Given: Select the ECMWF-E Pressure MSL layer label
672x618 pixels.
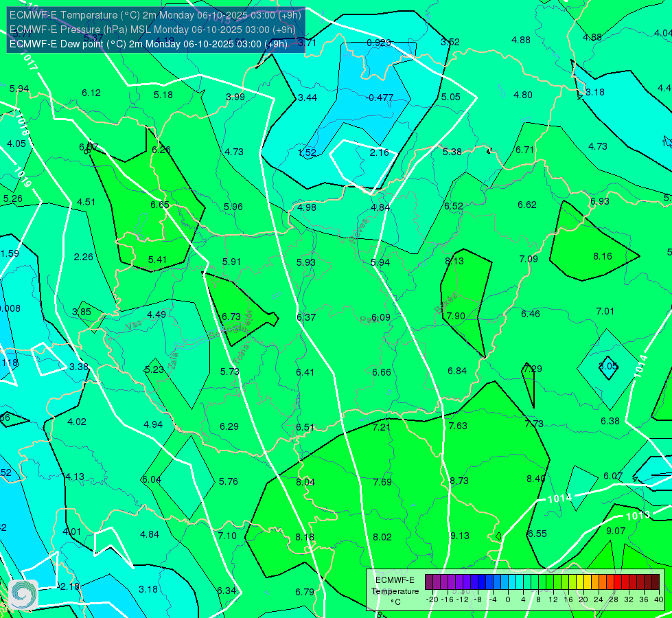Looking at the screenshot, I should [152, 30].
